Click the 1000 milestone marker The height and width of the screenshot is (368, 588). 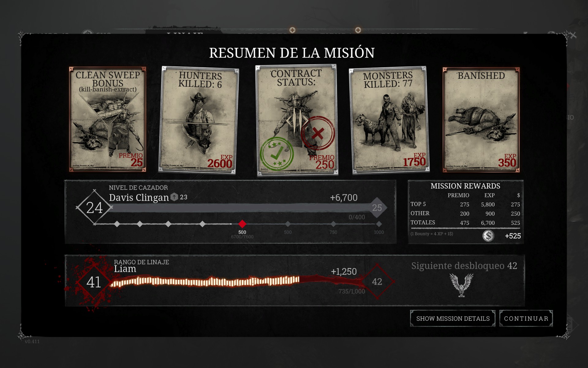pos(379,224)
